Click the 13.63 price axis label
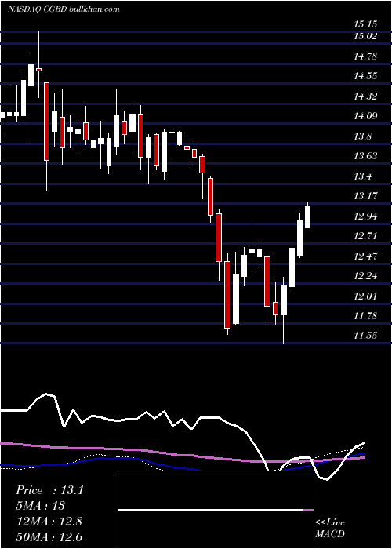 point(365,156)
